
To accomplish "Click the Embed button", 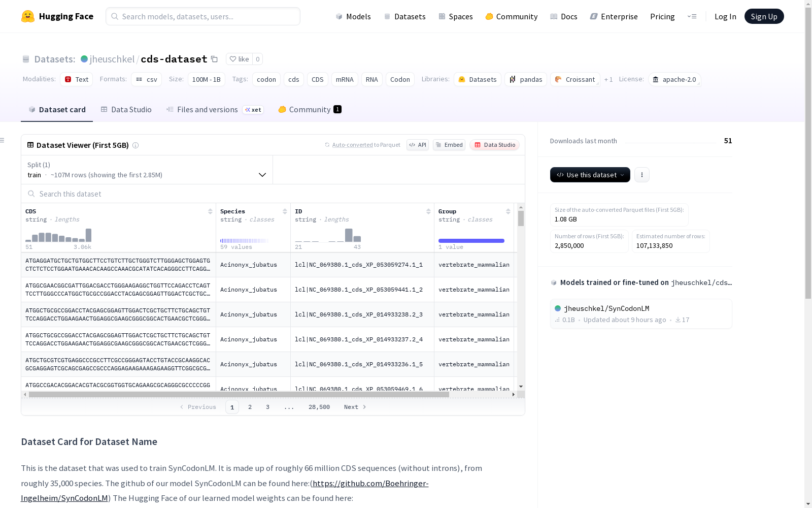I will 449,145.
